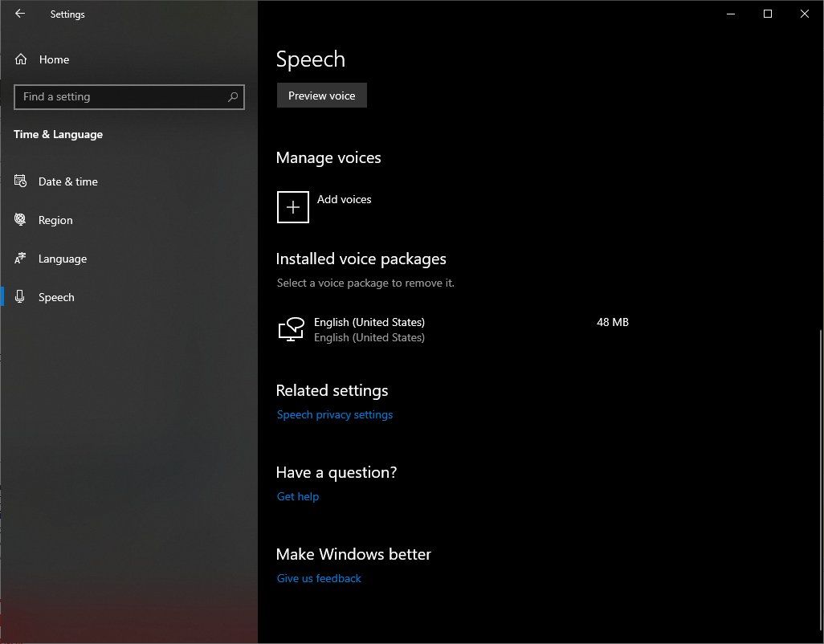The height and width of the screenshot is (644, 824).
Task: Click the Add voices label
Action: click(345, 199)
